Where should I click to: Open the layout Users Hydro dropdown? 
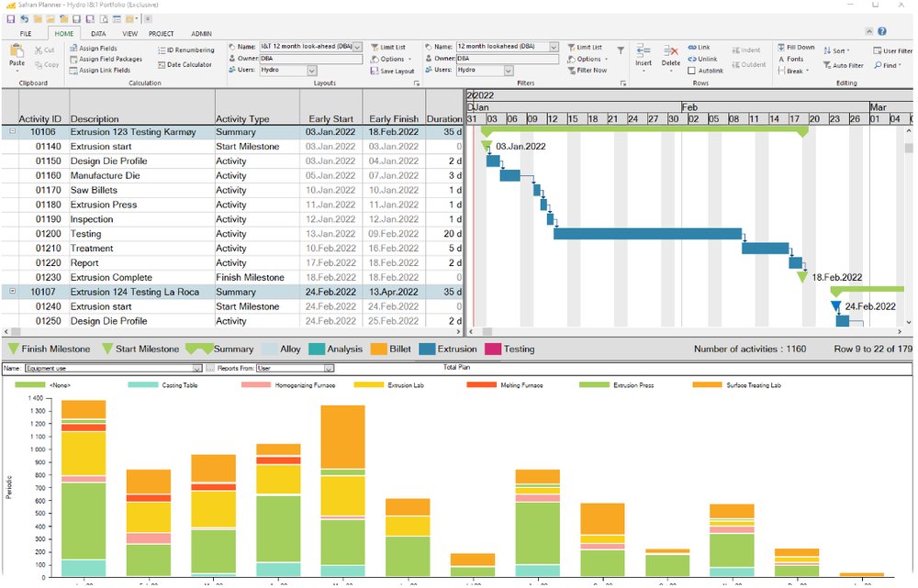pyautogui.click(x=312, y=71)
